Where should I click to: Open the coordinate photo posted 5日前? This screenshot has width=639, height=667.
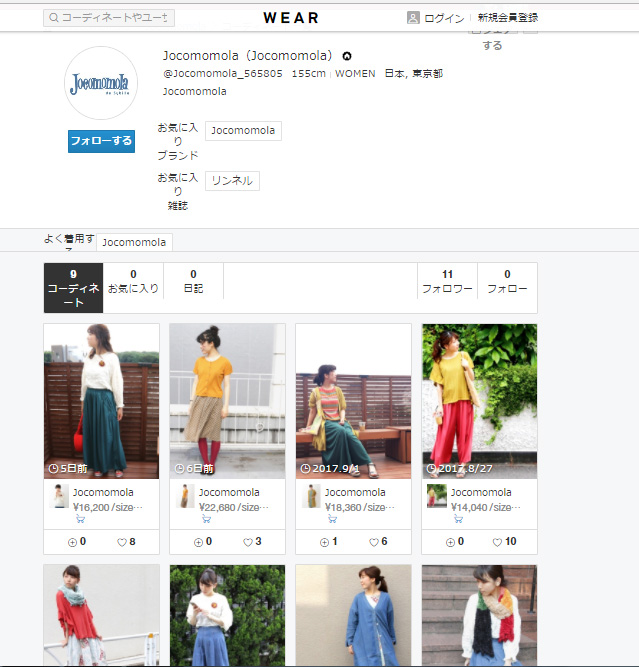pyautogui.click(x=101, y=401)
